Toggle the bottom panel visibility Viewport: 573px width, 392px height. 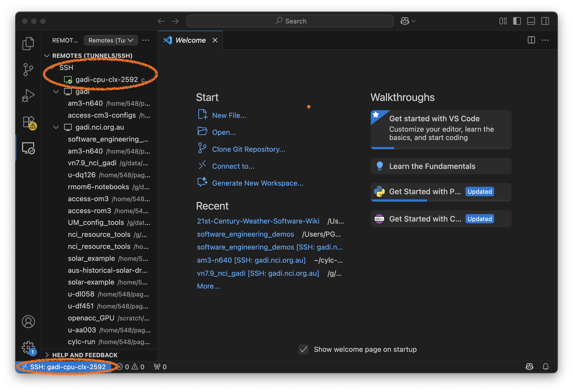pyautogui.click(x=531, y=21)
